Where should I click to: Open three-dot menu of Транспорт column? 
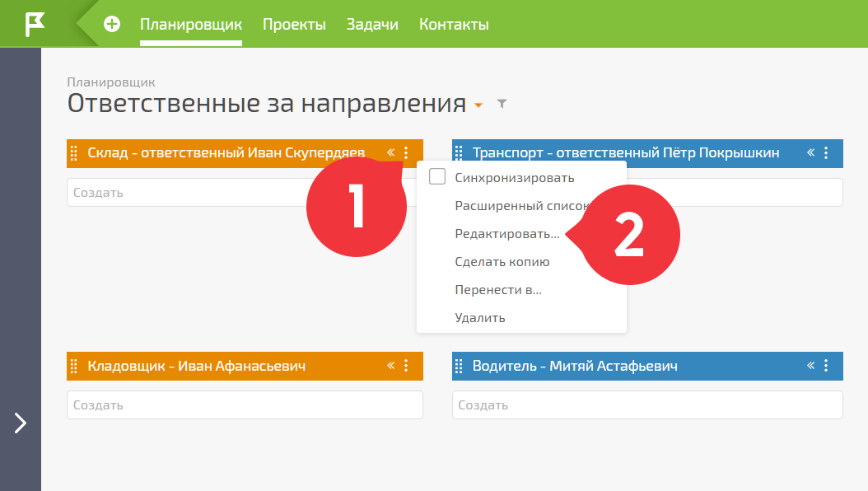coord(826,152)
